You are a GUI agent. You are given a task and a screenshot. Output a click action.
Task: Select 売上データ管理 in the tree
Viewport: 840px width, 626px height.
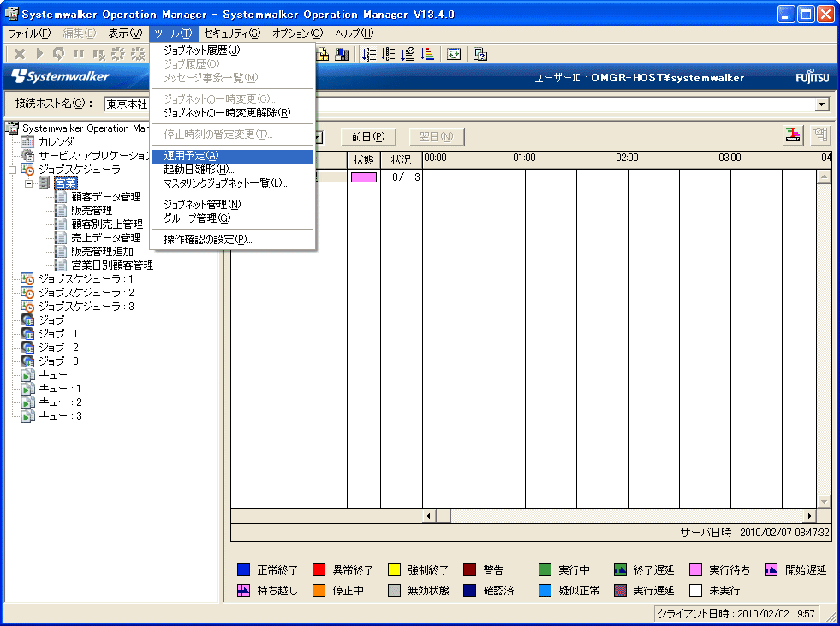[x=106, y=238]
